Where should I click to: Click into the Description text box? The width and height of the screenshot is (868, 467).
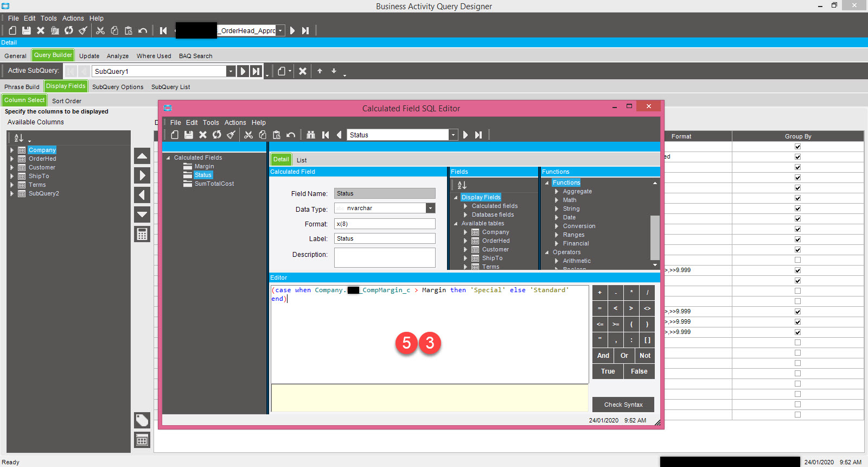(x=385, y=257)
